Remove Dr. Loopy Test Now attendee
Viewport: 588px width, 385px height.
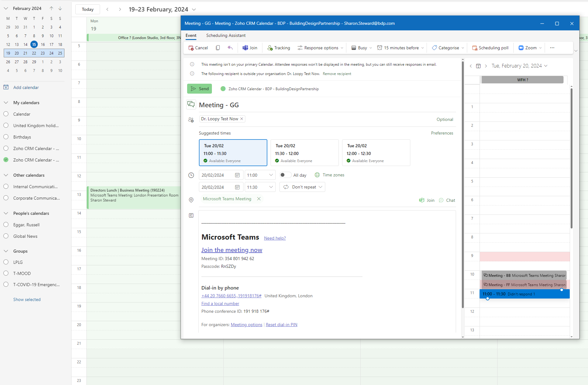242,119
